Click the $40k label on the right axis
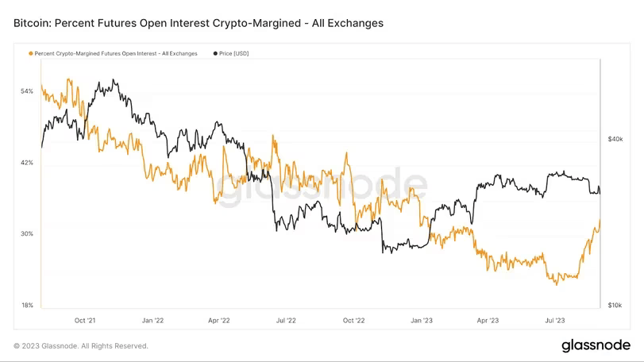The image size is (644, 362). (615, 139)
